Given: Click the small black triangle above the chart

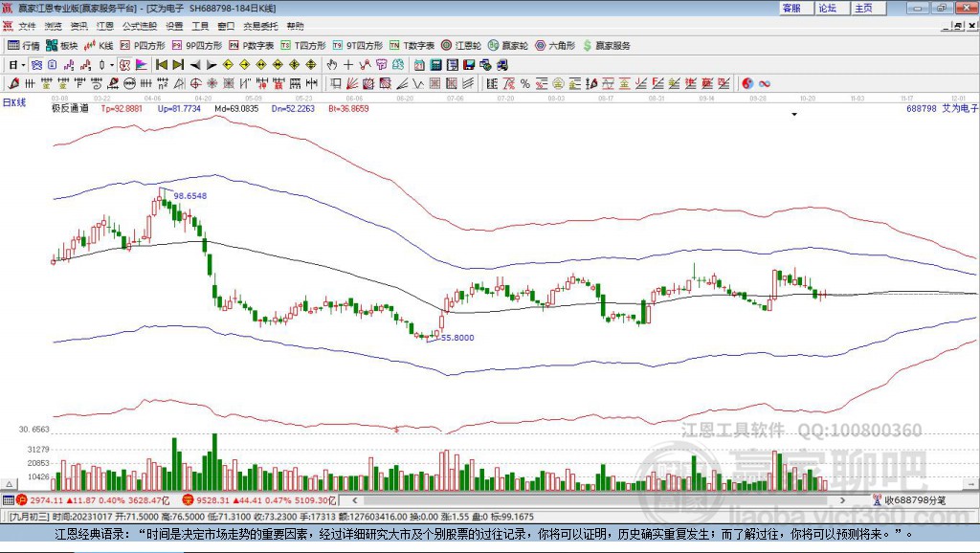Looking at the screenshot, I should click(794, 115).
